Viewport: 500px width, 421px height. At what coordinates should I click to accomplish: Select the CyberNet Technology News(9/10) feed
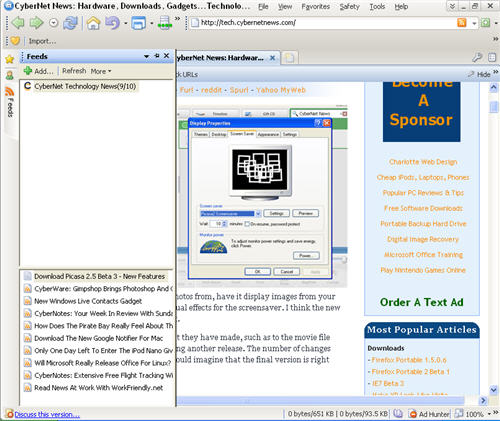click(x=85, y=86)
